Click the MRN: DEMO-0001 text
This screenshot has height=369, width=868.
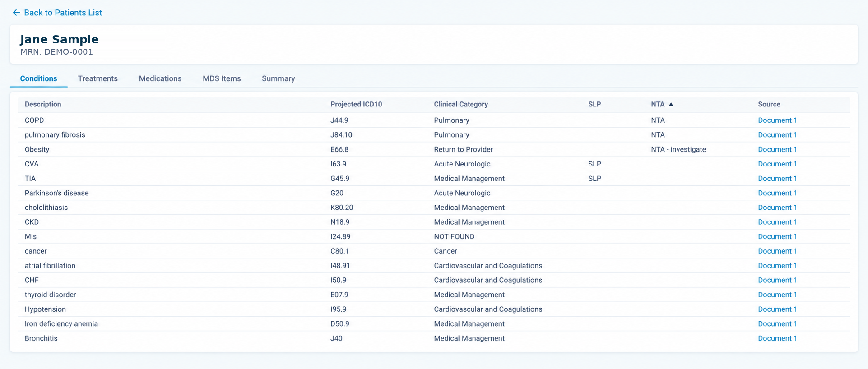[x=56, y=52]
